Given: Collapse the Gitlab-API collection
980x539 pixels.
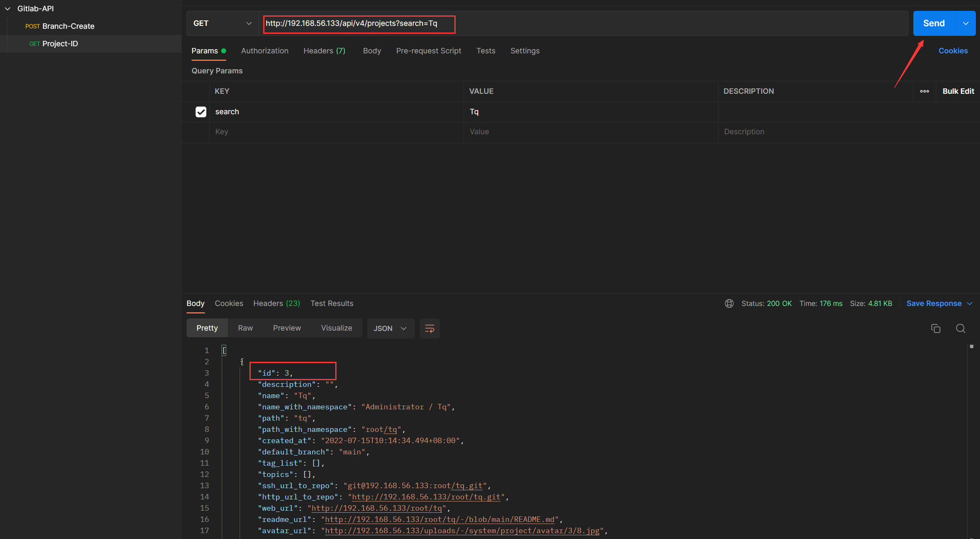Looking at the screenshot, I should (x=7, y=9).
